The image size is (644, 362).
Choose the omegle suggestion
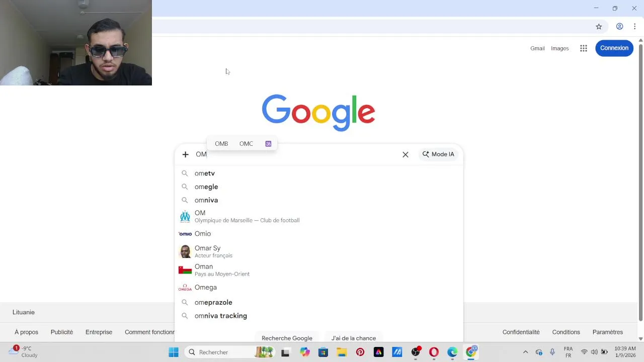pos(319,187)
